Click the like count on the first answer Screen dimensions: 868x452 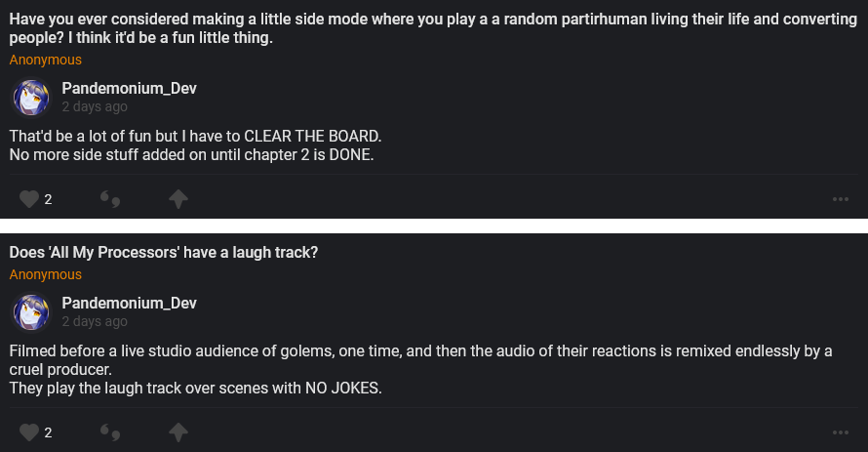[48, 199]
